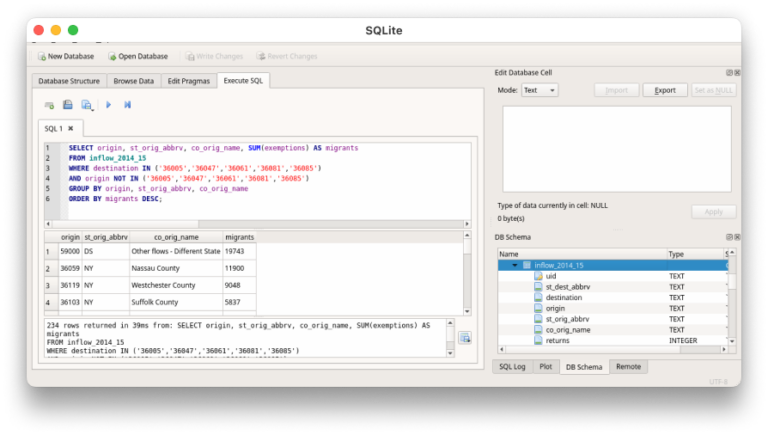The image size is (768, 435).
Task: Click the co_orig_name column header
Action: [x=176, y=237]
